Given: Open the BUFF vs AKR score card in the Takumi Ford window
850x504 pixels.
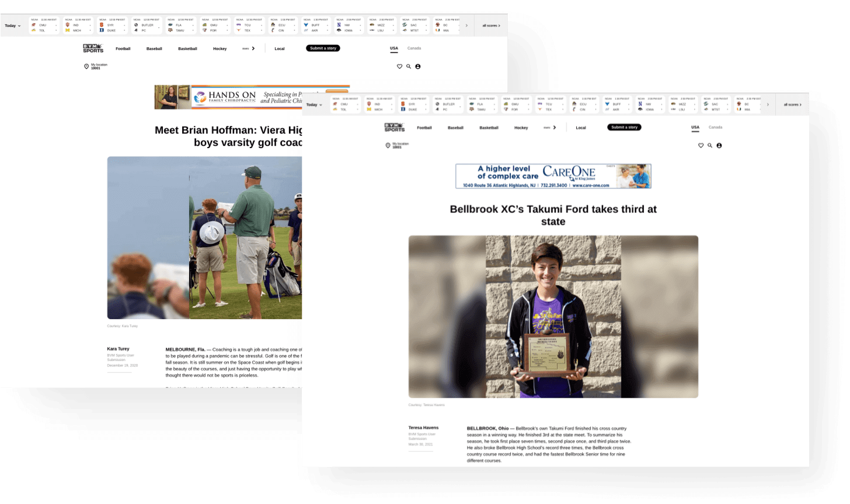Looking at the screenshot, I should tap(619, 104).
